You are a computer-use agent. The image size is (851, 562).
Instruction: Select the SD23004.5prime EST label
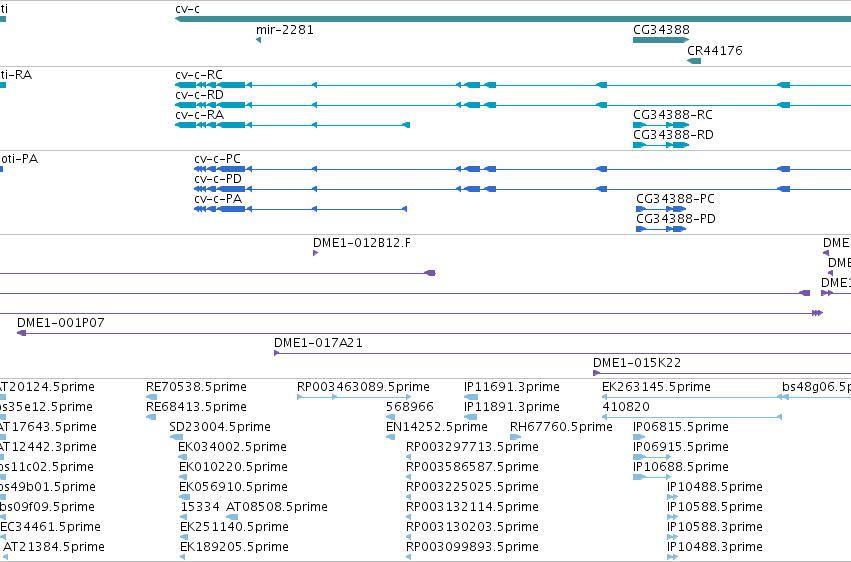pyautogui.click(x=220, y=427)
